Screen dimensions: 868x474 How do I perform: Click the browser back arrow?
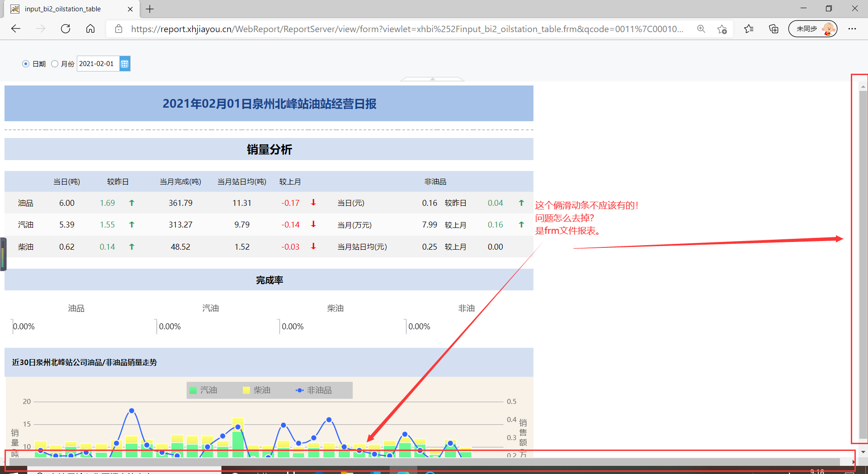[16, 29]
